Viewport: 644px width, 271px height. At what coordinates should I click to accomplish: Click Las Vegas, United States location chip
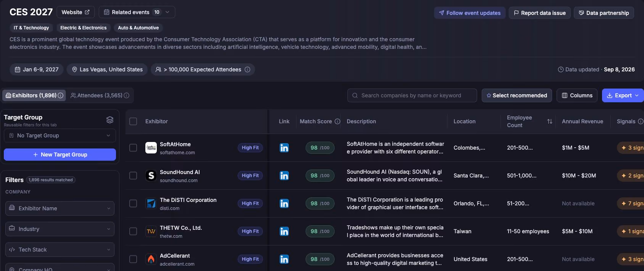107,69
